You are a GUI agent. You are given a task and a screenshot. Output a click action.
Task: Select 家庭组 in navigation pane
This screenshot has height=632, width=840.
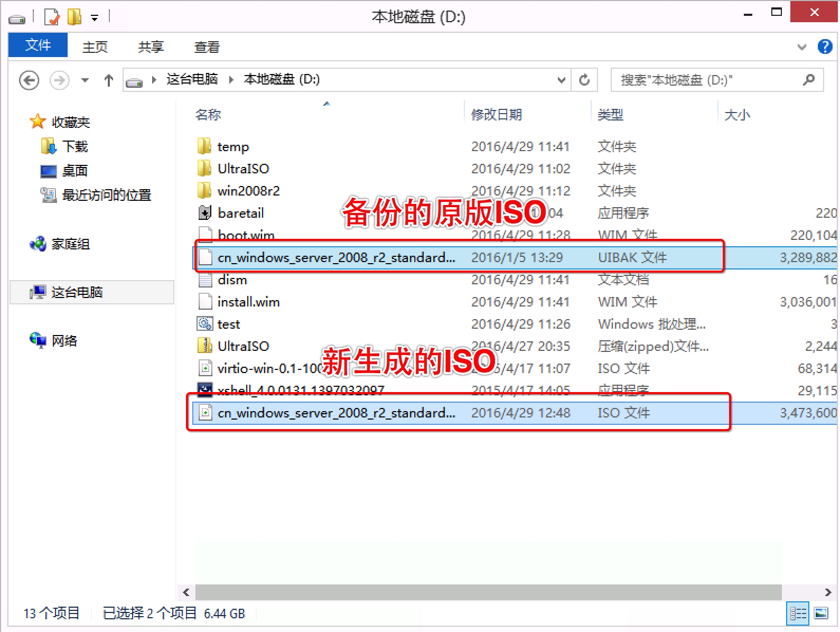tap(70, 244)
